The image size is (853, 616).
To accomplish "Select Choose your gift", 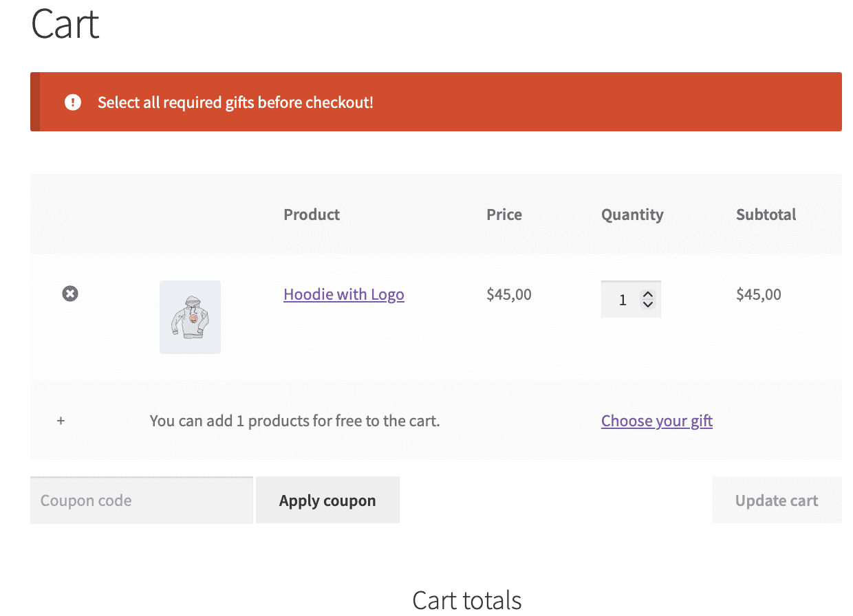I will (x=656, y=421).
